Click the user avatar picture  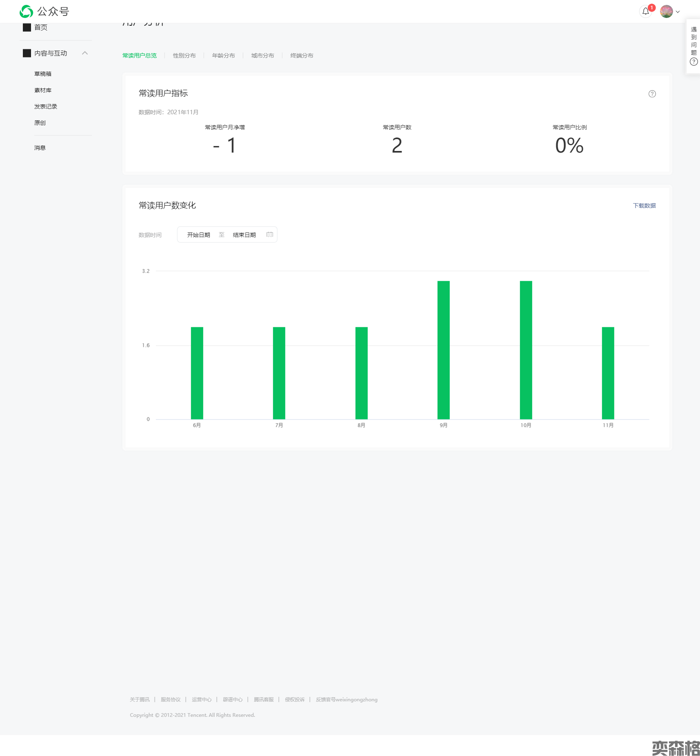point(666,11)
